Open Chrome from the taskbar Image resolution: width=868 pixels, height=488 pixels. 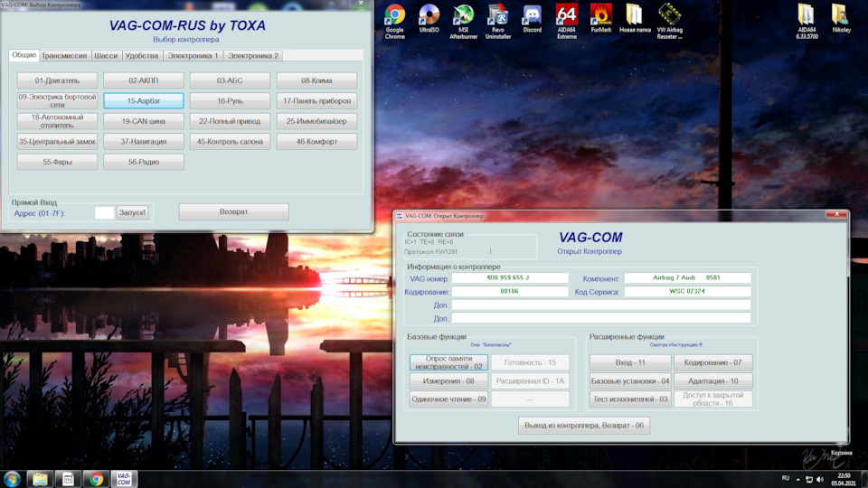pyautogui.click(x=97, y=479)
